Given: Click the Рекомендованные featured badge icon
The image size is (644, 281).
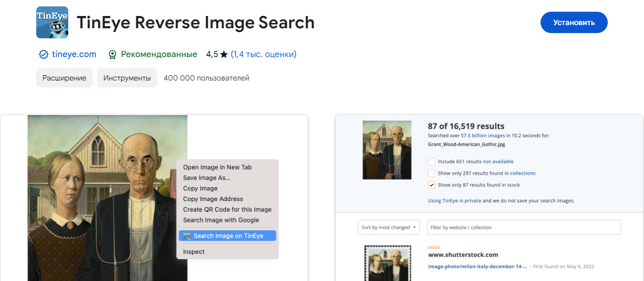Looking at the screenshot, I should (112, 54).
